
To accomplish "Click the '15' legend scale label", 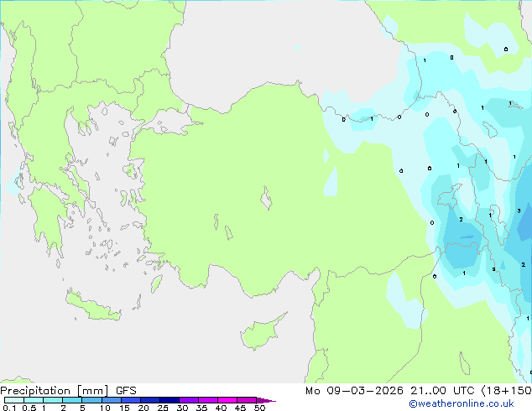I will point(124,408).
